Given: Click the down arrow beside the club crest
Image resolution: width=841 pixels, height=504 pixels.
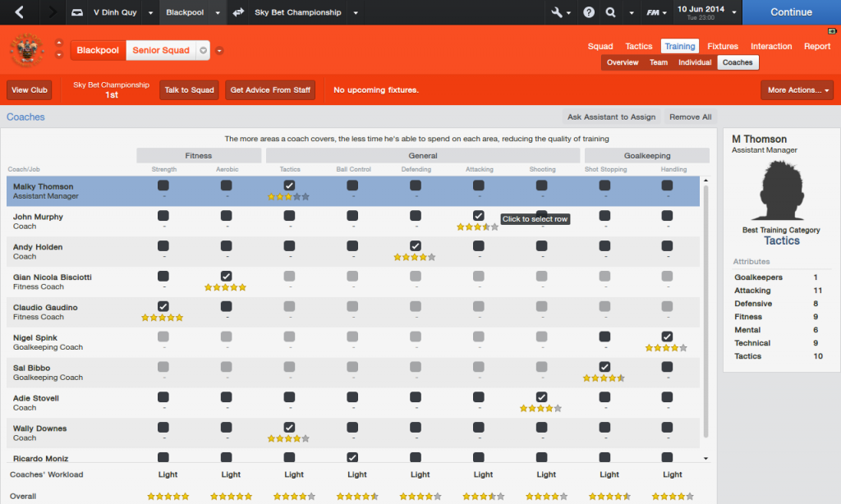Looking at the screenshot, I should pyautogui.click(x=59, y=55).
